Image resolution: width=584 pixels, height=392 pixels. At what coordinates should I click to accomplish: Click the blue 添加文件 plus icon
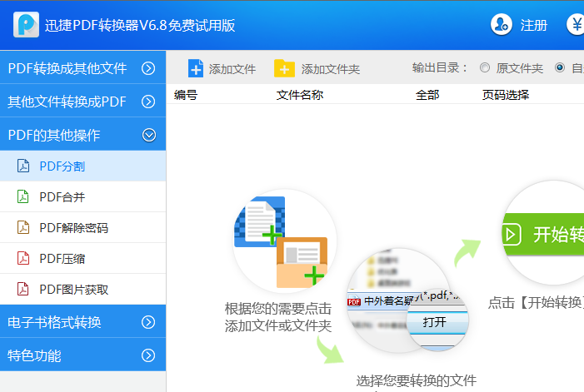[x=196, y=68]
